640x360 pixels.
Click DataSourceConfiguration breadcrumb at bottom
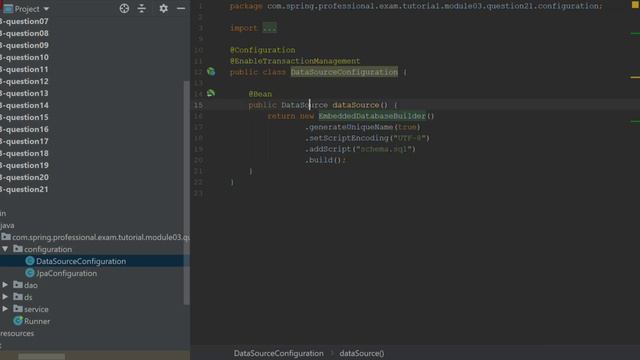tap(278, 353)
